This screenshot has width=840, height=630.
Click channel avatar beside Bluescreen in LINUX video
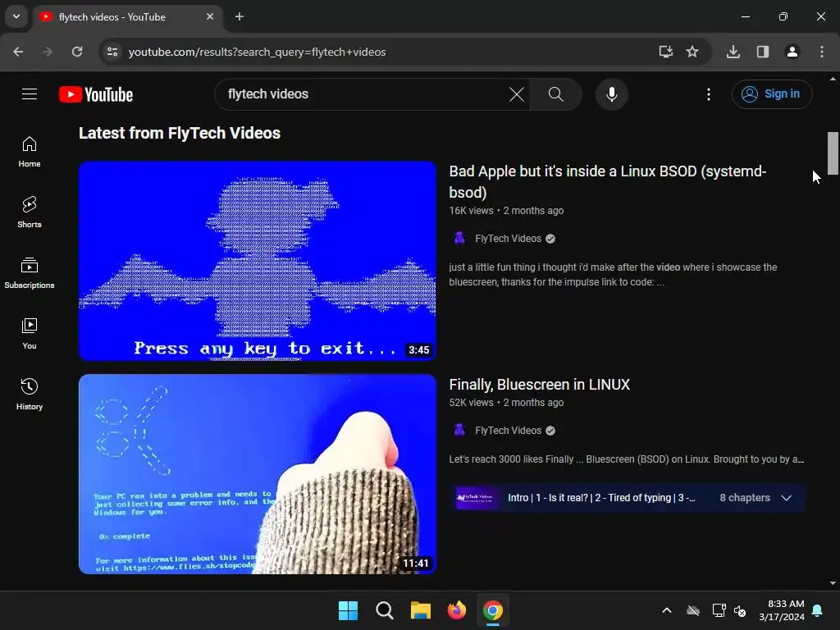coord(459,430)
